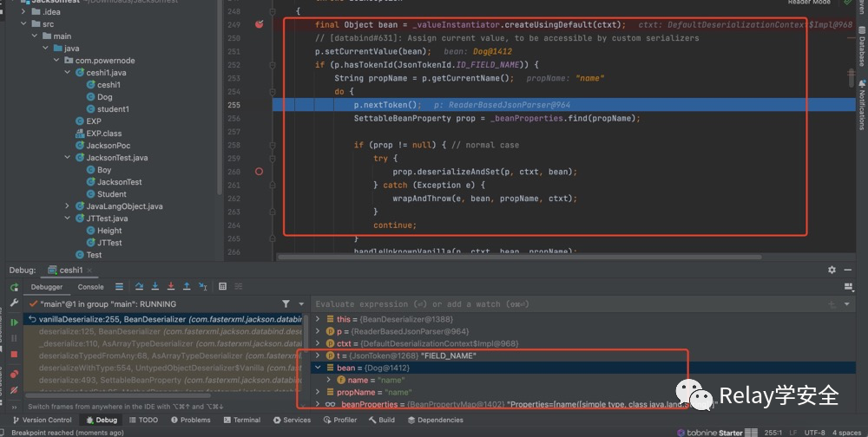Open Version Control tool window

[41, 420]
